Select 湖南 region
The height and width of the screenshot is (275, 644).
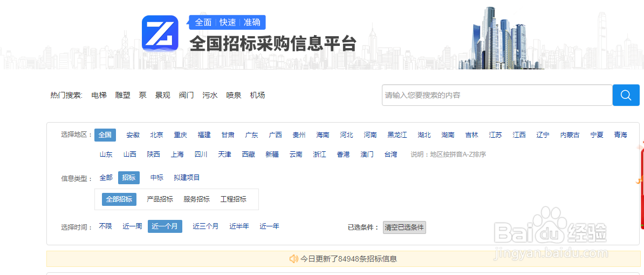tap(448, 135)
